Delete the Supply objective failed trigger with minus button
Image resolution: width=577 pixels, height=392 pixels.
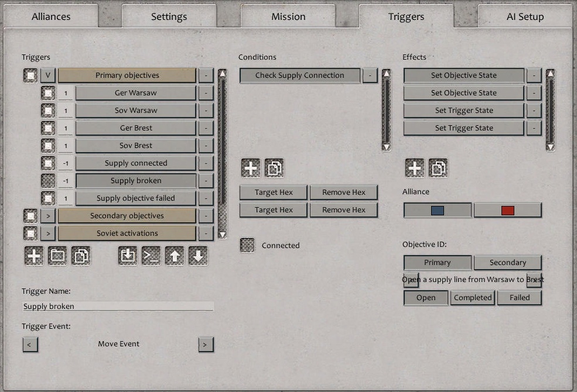(206, 198)
